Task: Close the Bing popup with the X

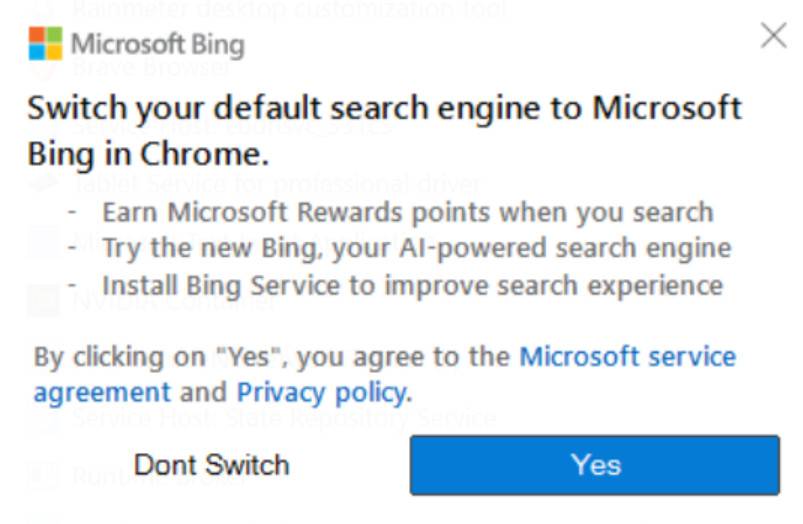Action: pyautogui.click(x=773, y=37)
